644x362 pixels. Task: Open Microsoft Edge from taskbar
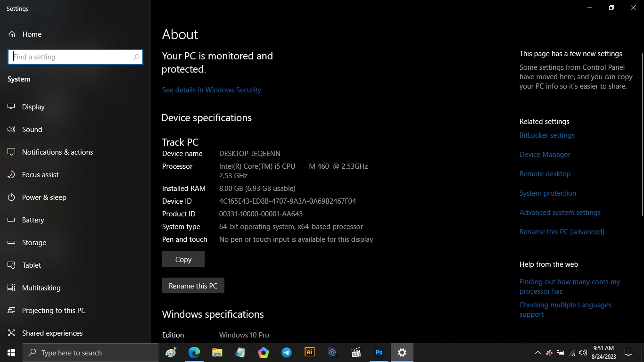(x=194, y=353)
